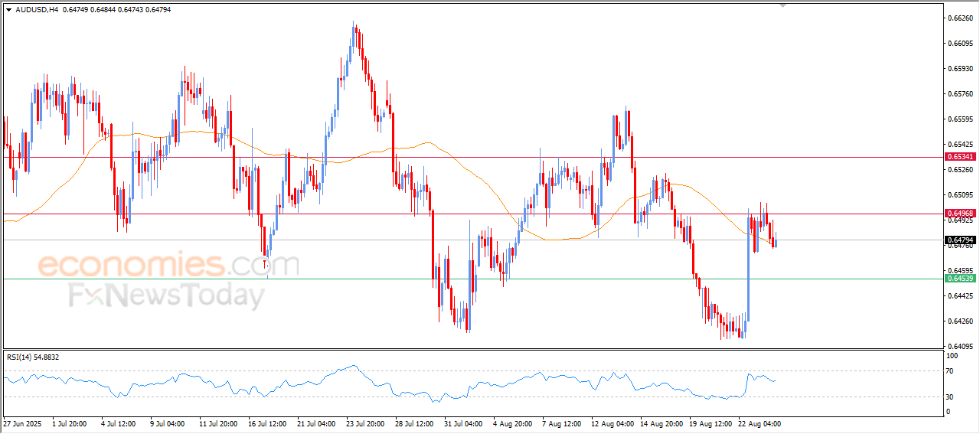
Task: Click the RSI(14) 54.8832 indicator label
Action: [x=33, y=357]
